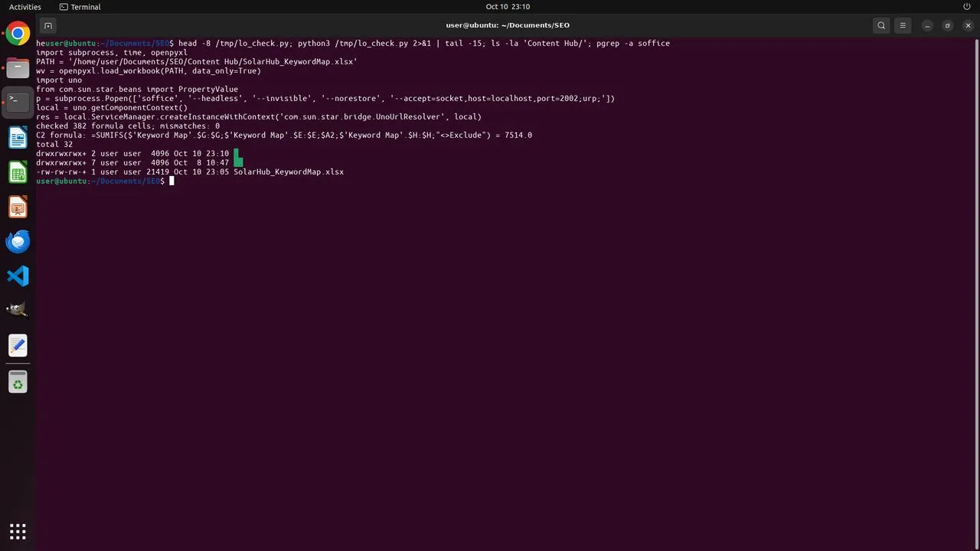Open Thunderbird mail from the dock
980x551 pixels.
(18, 242)
